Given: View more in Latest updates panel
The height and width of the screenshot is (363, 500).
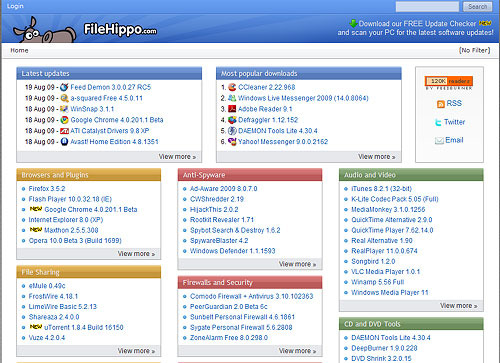Looking at the screenshot, I should 177,157.
